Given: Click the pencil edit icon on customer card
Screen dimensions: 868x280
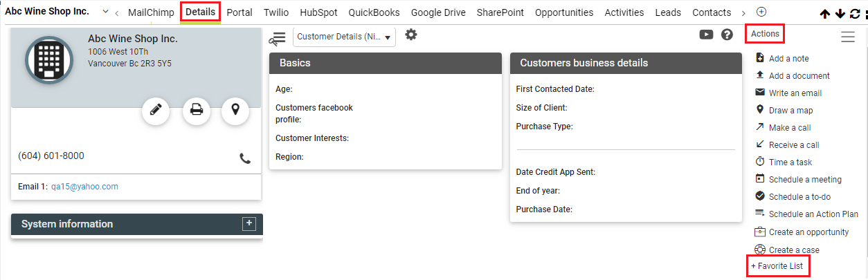Looking at the screenshot, I should [156, 111].
